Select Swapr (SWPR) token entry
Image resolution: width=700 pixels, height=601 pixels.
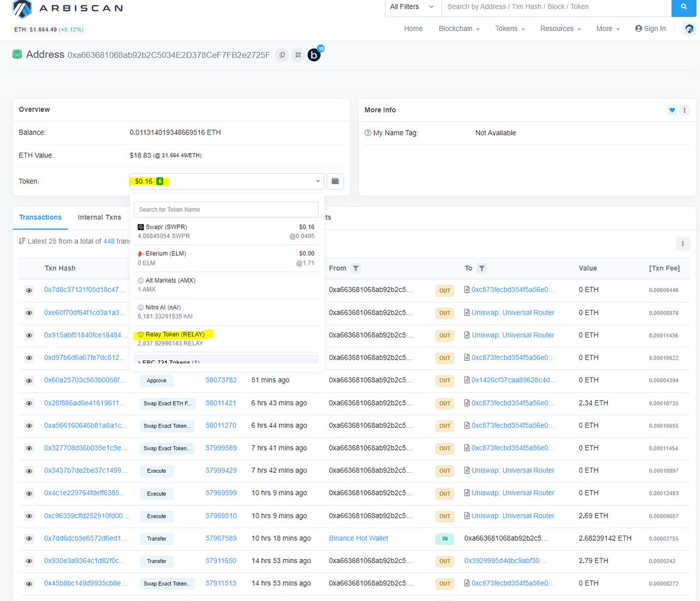tap(226, 231)
